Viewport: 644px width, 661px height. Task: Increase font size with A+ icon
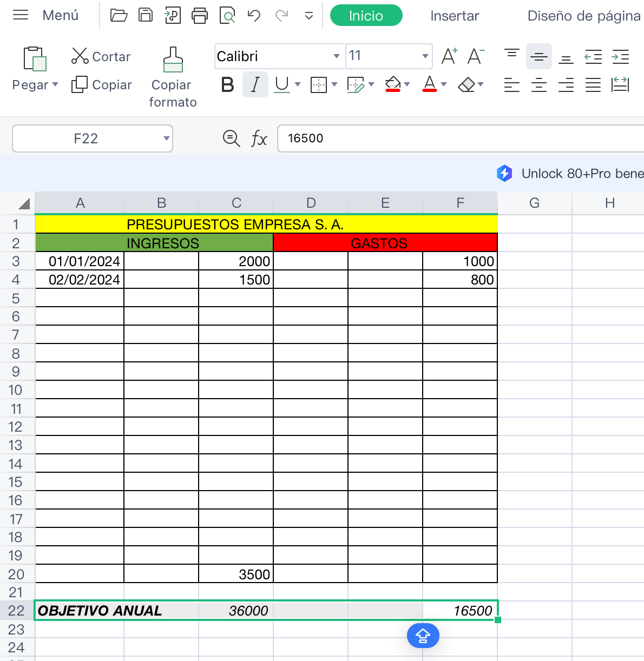[449, 56]
